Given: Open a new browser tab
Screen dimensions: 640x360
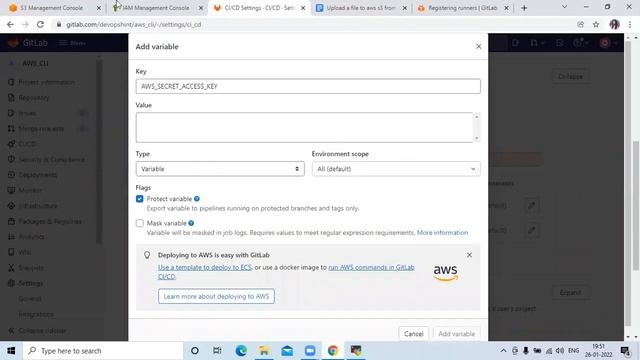Looking at the screenshot, I should pyautogui.click(x=524, y=8).
